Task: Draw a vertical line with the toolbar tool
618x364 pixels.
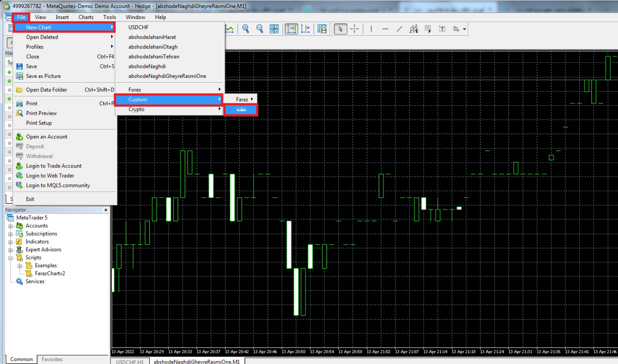Action: [371, 29]
